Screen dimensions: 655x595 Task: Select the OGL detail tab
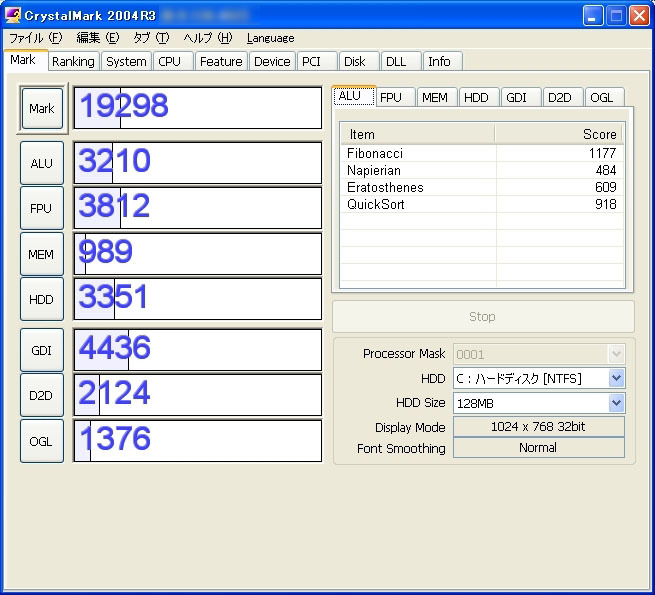[x=604, y=97]
